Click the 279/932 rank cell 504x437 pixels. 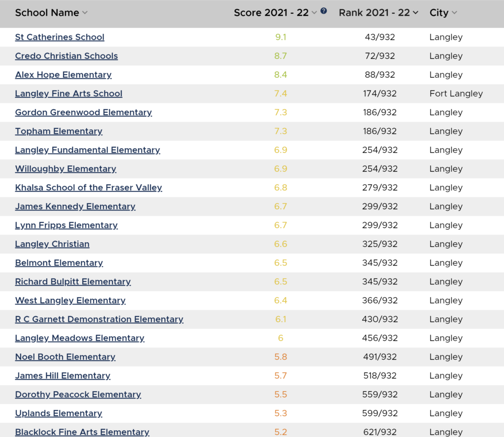[380, 187]
